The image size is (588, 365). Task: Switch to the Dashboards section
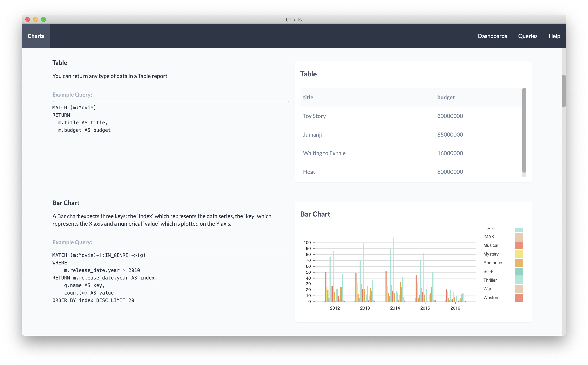click(492, 36)
